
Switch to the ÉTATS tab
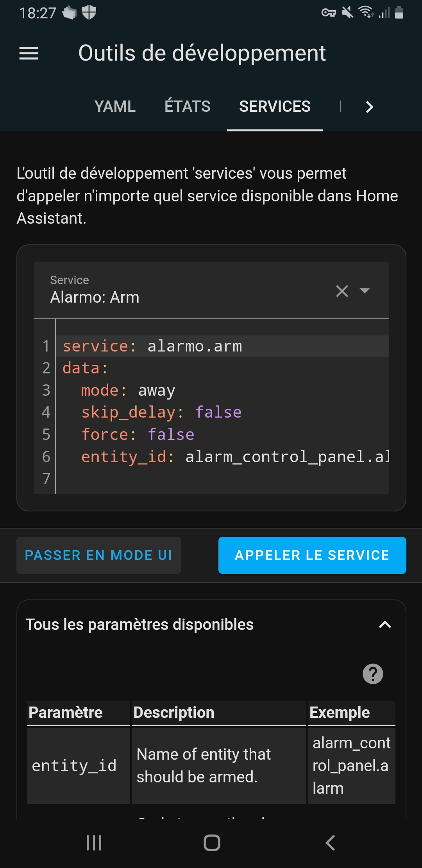click(x=188, y=106)
